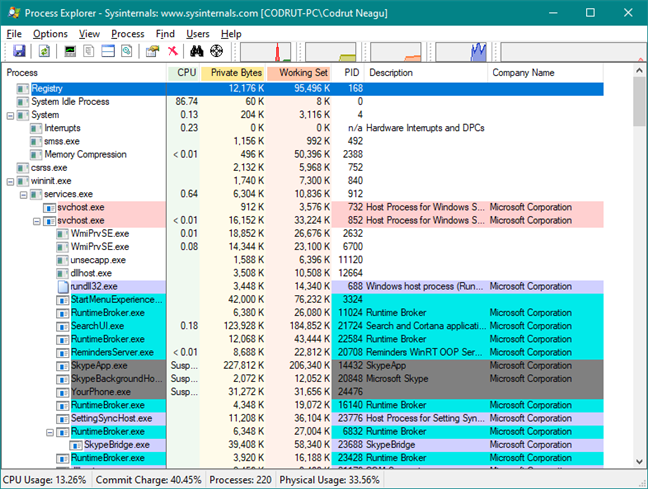The height and width of the screenshot is (489, 648).
Task: Open the CPU usage mini graph in toolbar
Action: coord(265,52)
